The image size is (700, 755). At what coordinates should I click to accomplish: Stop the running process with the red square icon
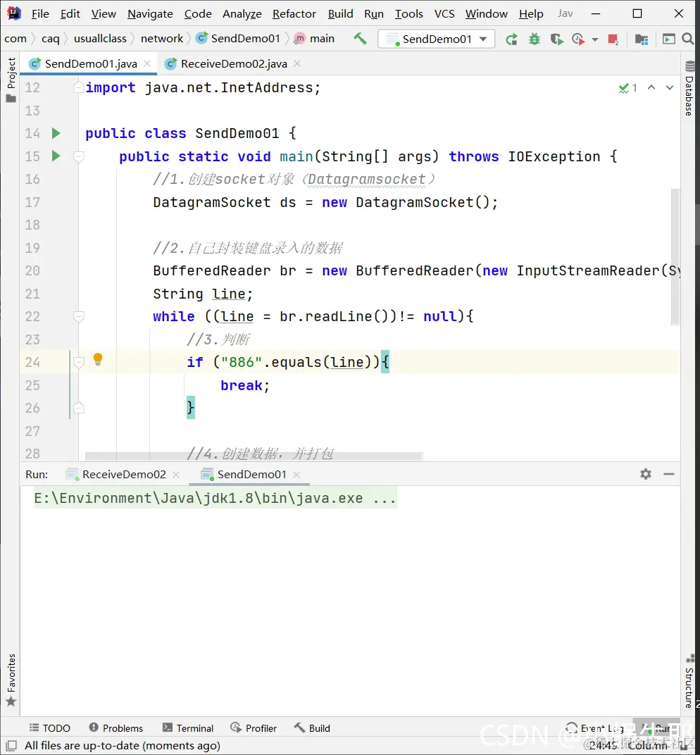[x=613, y=39]
